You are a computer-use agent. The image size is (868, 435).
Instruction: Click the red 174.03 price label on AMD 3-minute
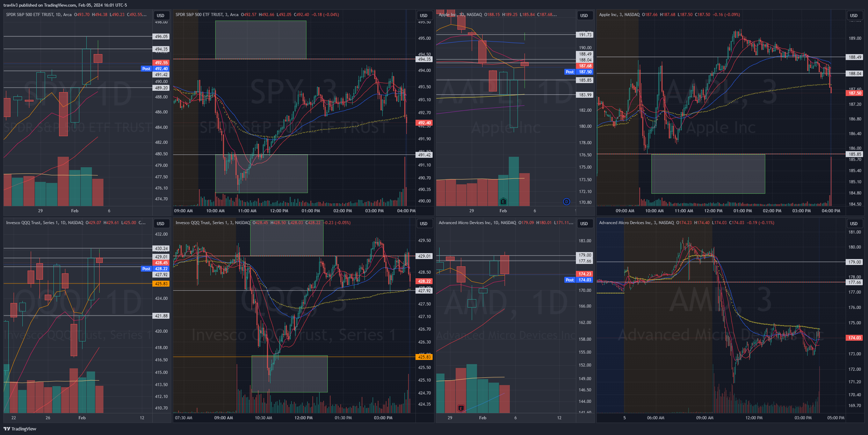pyautogui.click(x=854, y=338)
